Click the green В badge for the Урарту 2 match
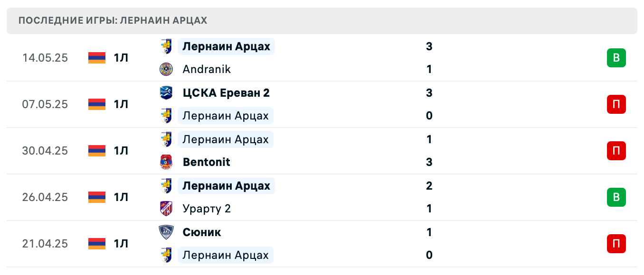The image size is (644, 275). click(616, 197)
